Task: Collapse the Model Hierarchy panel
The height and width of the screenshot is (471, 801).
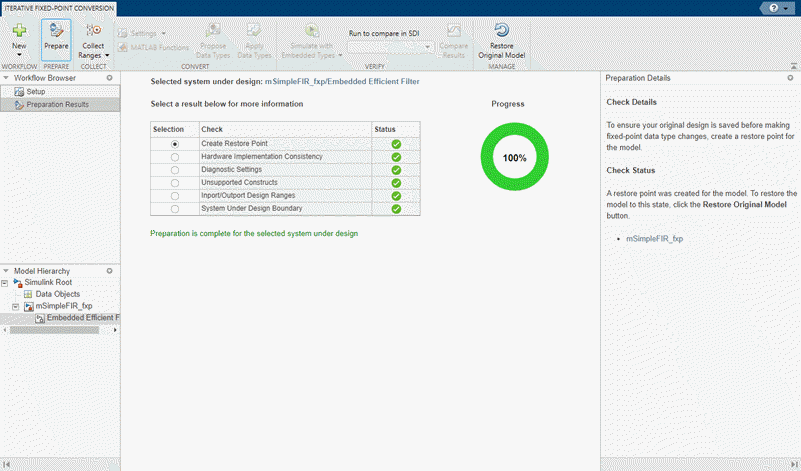Action: pyautogui.click(x=6, y=271)
